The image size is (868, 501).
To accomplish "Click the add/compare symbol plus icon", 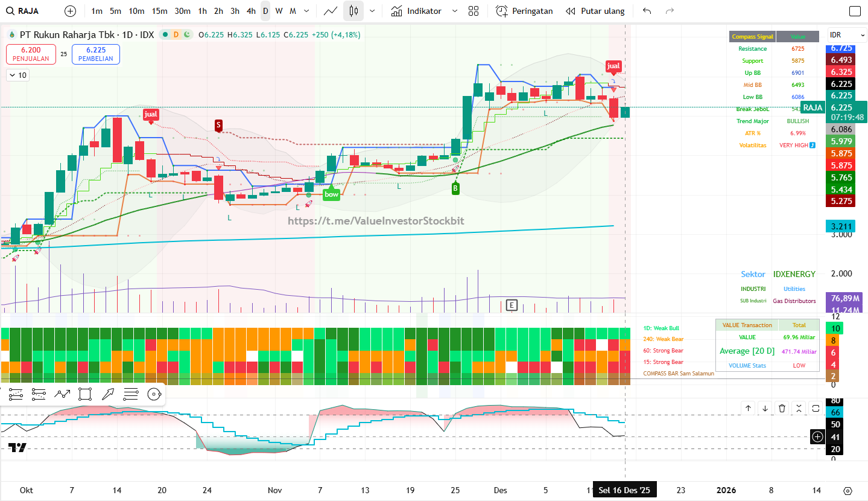I will [x=71, y=11].
